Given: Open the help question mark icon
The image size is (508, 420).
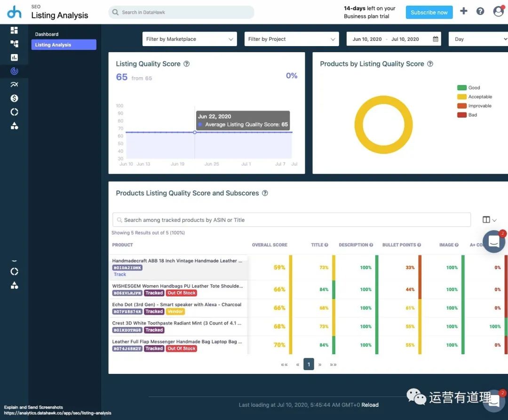Looking at the screenshot, I should [x=480, y=11].
